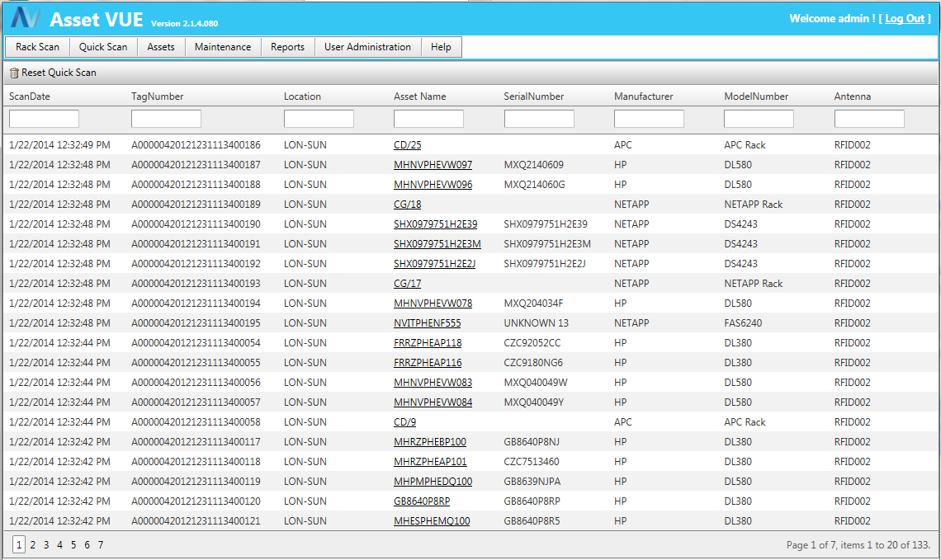Open asset link MHNVPHEVW078
Screen dimensions: 941x560
tap(433, 304)
